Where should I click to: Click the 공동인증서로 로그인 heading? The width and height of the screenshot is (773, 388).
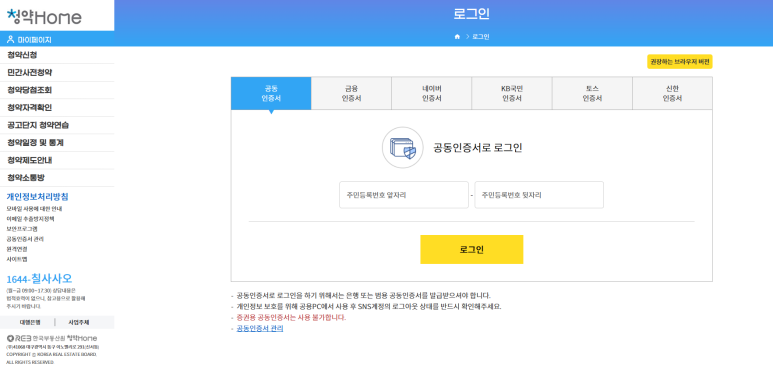click(478, 147)
